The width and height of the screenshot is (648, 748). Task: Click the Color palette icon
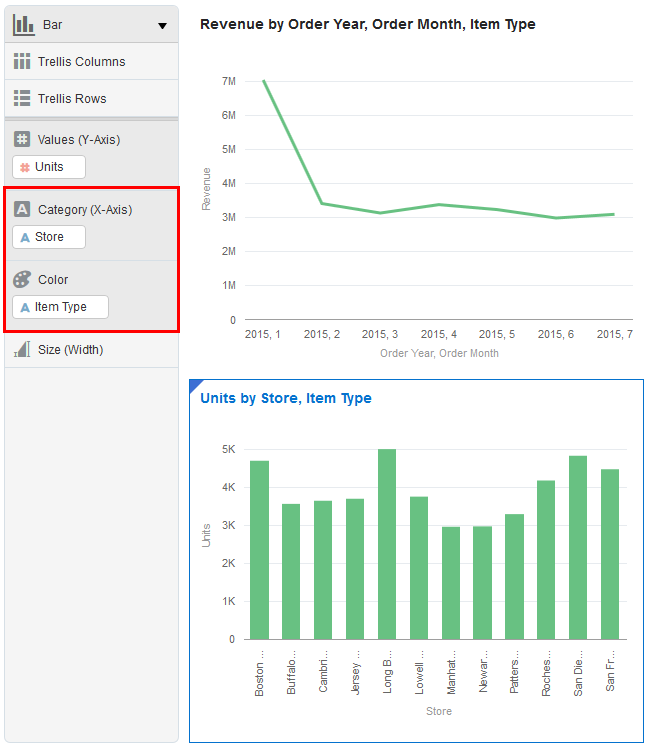point(22,279)
